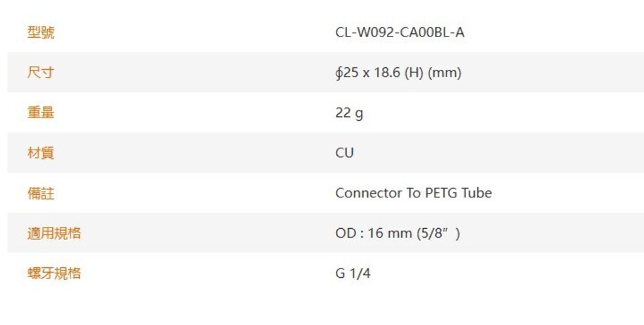Image resolution: width=644 pixels, height=325 pixels.
Task: Click the 適用規格 label
Action: (x=54, y=233)
